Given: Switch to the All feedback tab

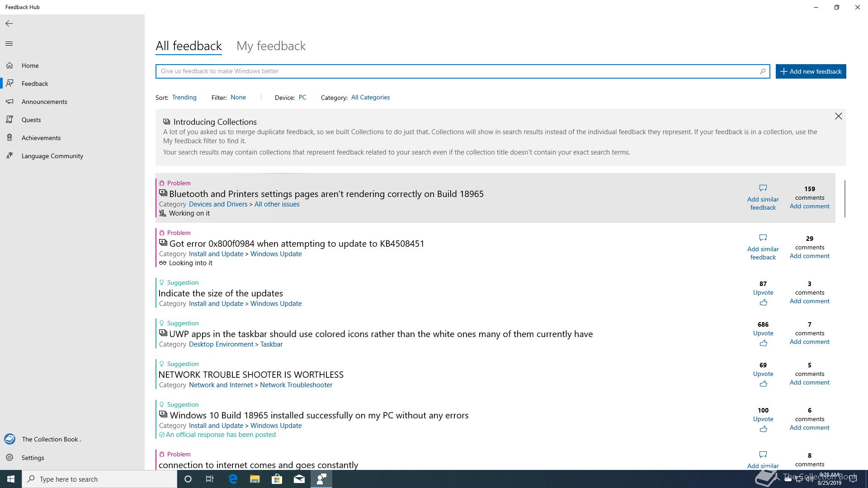Looking at the screenshot, I should point(189,46).
